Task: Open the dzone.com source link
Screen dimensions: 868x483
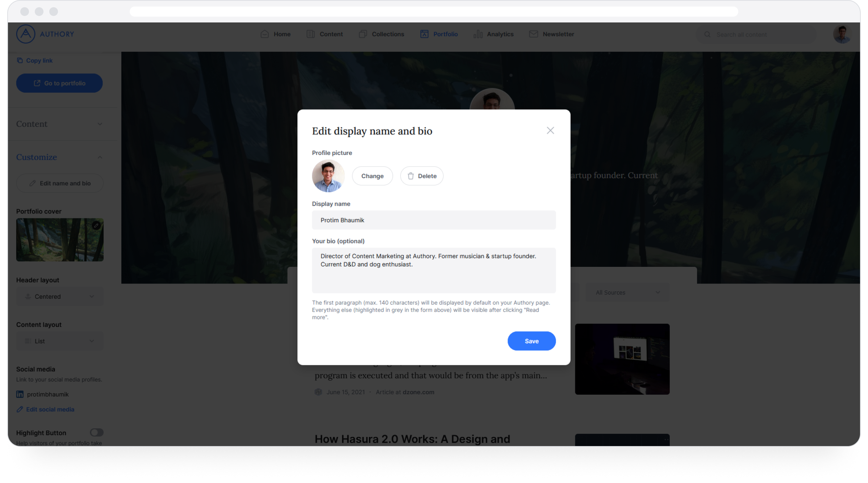Action: click(x=418, y=392)
